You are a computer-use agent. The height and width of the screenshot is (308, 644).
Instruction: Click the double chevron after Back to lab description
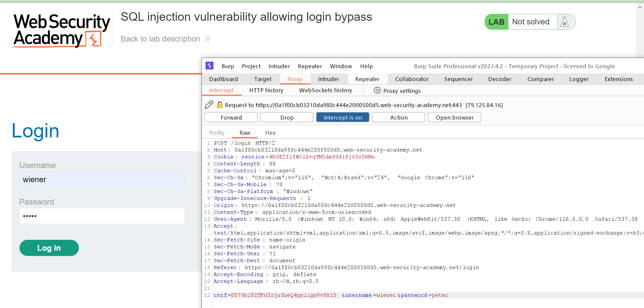tap(207, 39)
